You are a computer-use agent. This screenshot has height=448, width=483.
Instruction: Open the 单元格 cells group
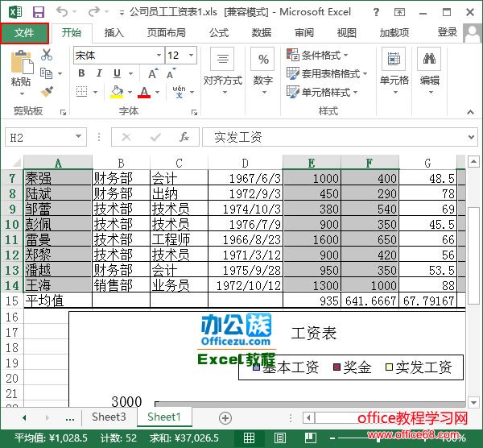[394, 72]
